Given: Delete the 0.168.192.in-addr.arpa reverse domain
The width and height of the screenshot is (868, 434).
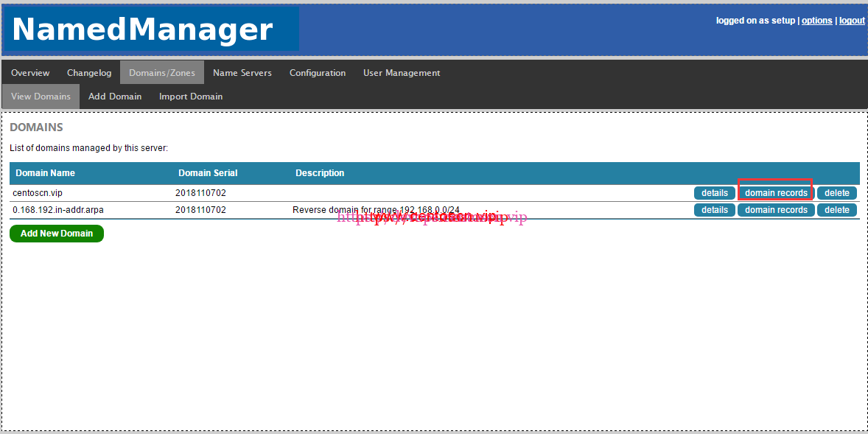Looking at the screenshot, I should (x=836, y=210).
